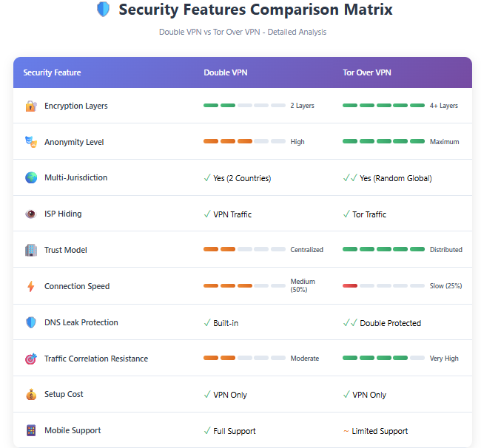Click the Double VPN 'Full Support' checkmark entry
481x448 pixels.
[x=229, y=431]
